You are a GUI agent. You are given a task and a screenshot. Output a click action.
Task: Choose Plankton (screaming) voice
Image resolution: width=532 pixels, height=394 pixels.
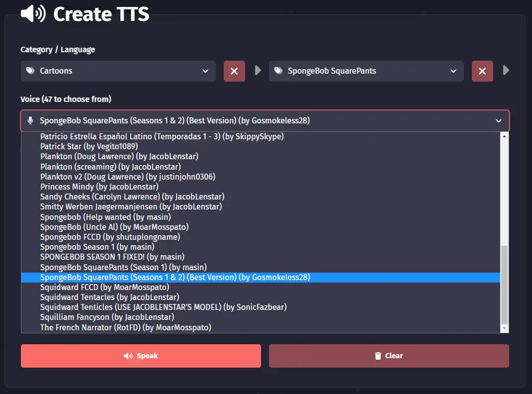(261, 167)
